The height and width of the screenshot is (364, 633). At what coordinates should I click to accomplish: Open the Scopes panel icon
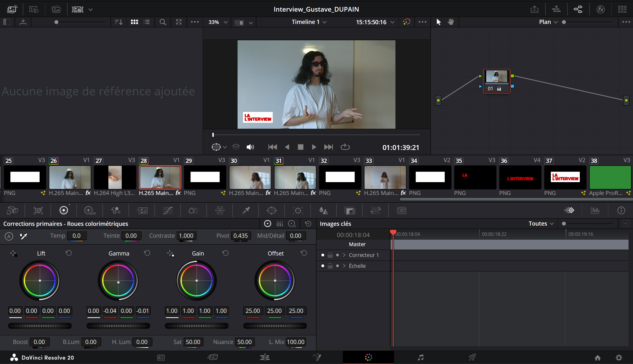coord(595,211)
